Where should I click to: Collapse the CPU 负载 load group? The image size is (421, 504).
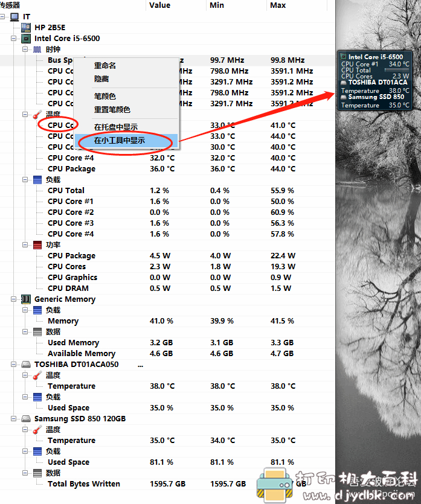coord(25,180)
